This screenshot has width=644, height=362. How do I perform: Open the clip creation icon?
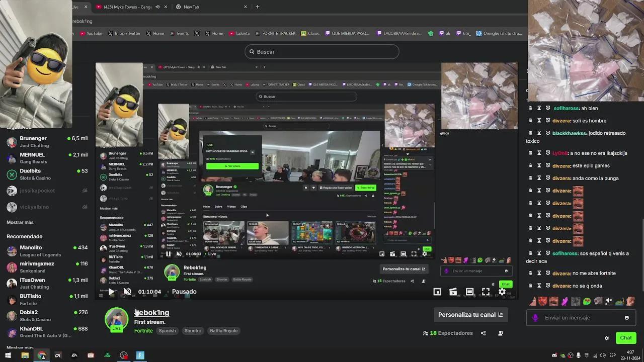point(453,292)
